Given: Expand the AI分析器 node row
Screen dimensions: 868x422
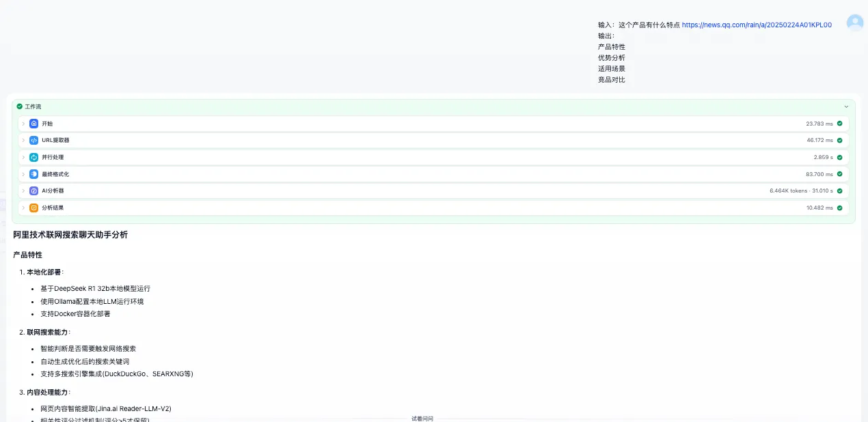Looking at the screenshot, I should 23,191.
